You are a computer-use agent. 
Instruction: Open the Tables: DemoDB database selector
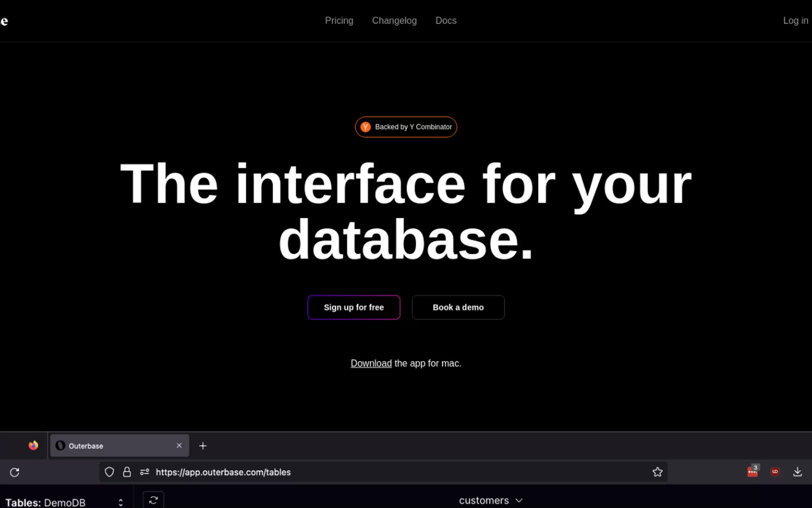(x=64, y=502)
